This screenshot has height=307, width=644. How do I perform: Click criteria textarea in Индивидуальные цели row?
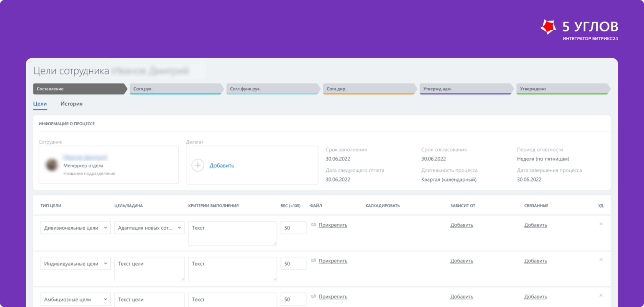(232, 269)
